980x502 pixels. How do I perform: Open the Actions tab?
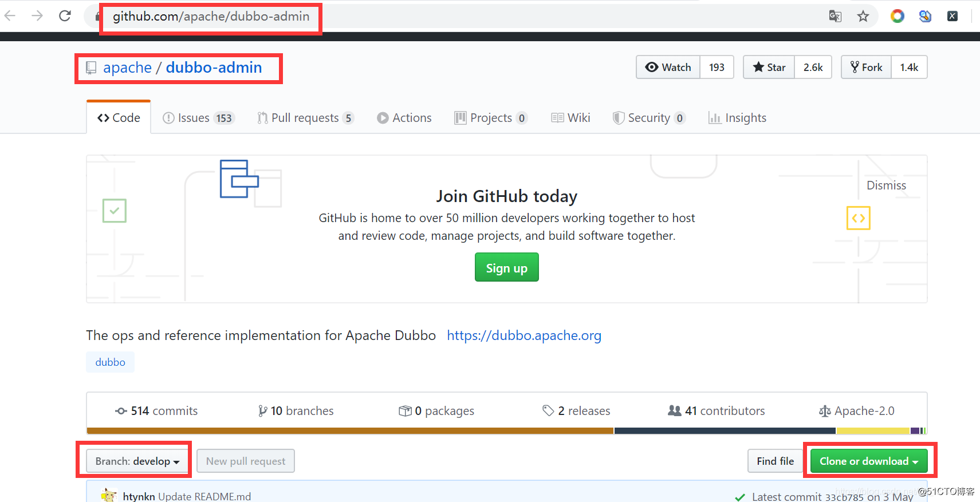(x=404, y=118)
